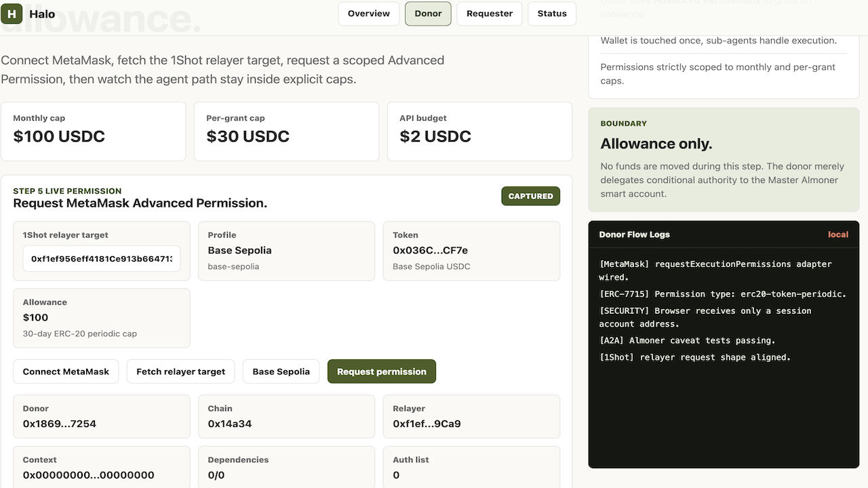868x488 pixels.
Task: Select the $2 USDC API budget value
Action: point(435,136)
